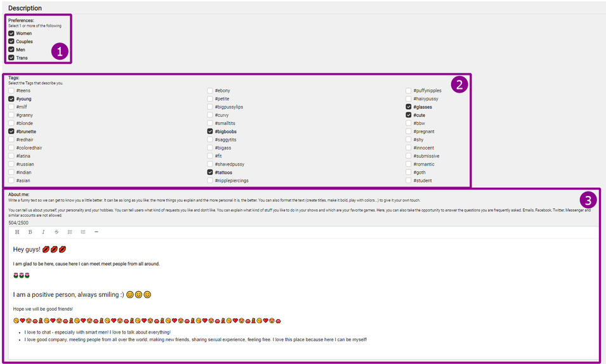Apply italic formatting in editor
The width and height of the screenshot is (606, 364).
point(43,232)
